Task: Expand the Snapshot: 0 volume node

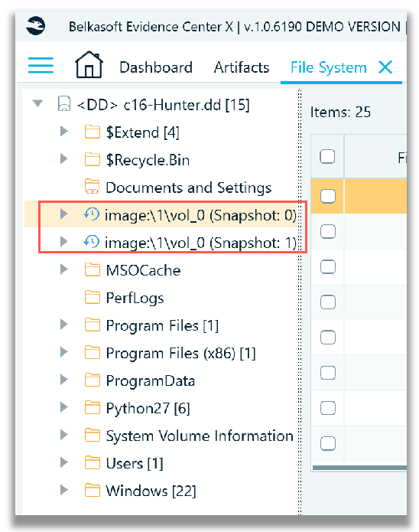Action: (x=63, y=214)
